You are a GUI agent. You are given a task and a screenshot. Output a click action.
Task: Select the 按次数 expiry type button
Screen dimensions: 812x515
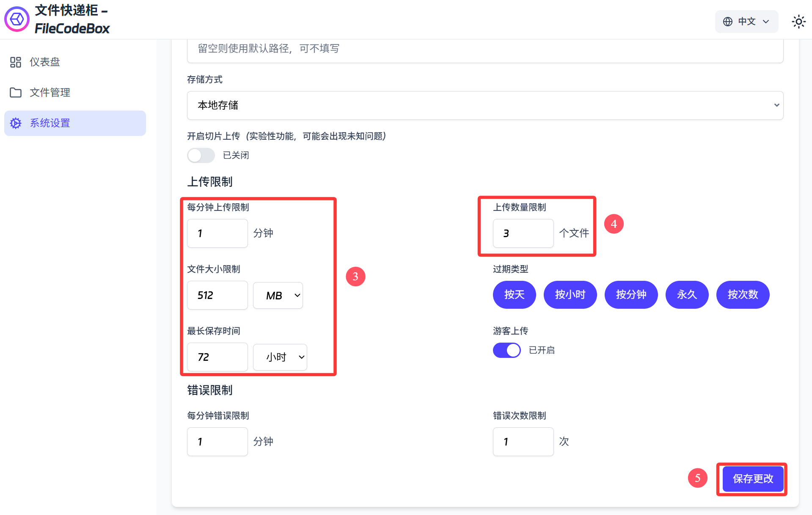tap(743, 295)
